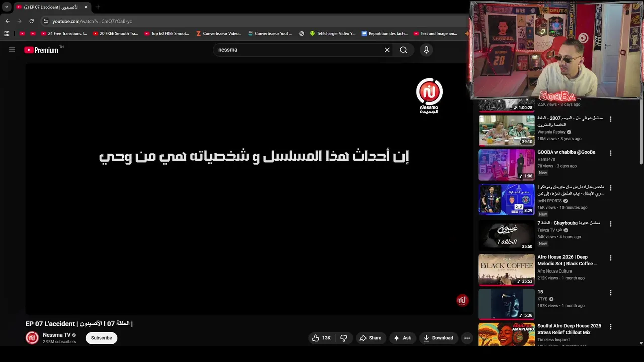
Task: Open the Convertisseur Video bookmark
Action: click(219, 34)
